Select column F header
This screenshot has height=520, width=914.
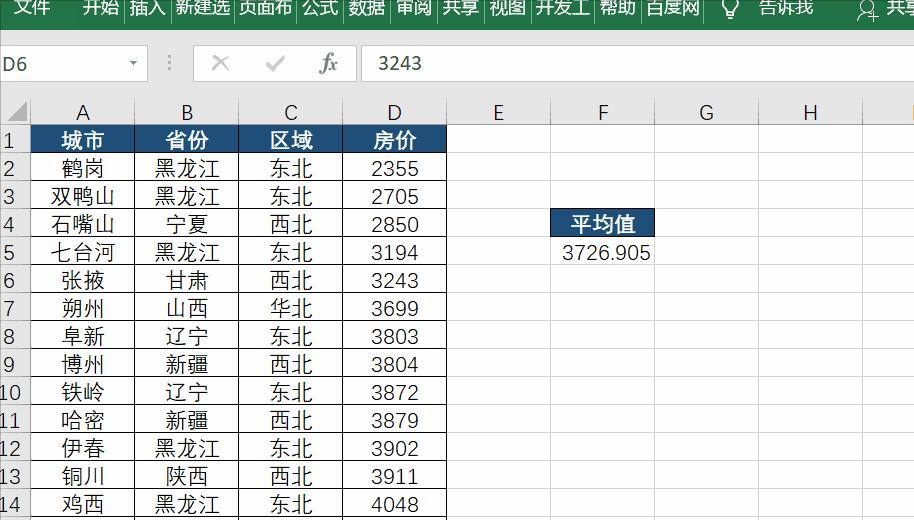click(603, 112)
